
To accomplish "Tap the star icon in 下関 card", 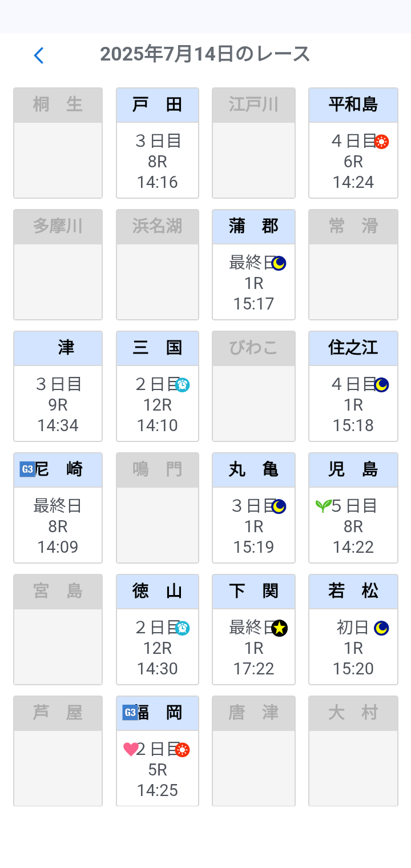I will click(279, 628).
